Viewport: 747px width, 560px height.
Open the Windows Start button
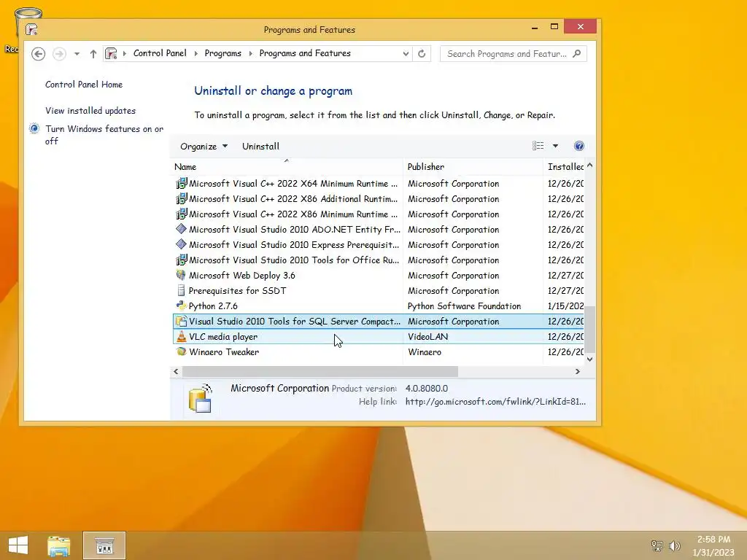click(18, 545)
